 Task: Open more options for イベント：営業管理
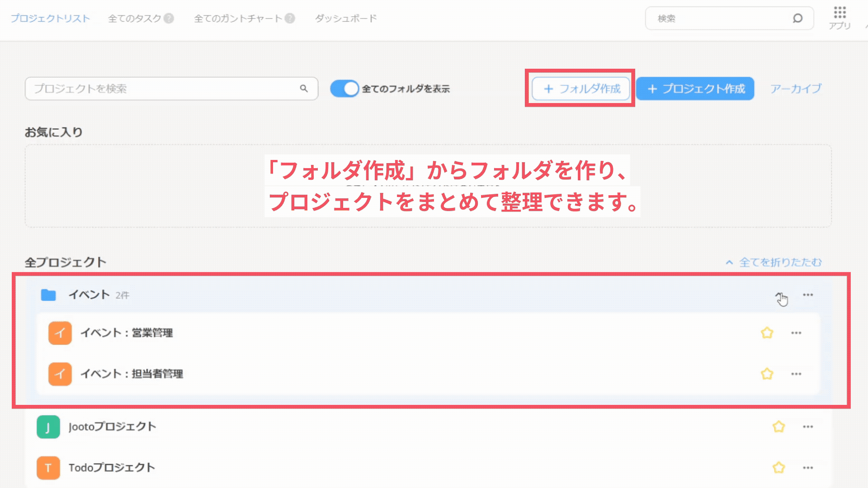796,333
